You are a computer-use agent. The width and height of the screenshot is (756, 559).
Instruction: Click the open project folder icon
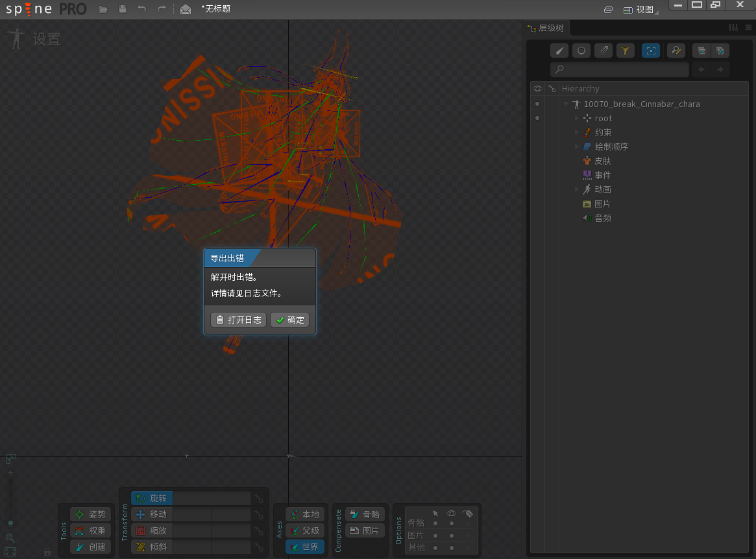[103, 9]
